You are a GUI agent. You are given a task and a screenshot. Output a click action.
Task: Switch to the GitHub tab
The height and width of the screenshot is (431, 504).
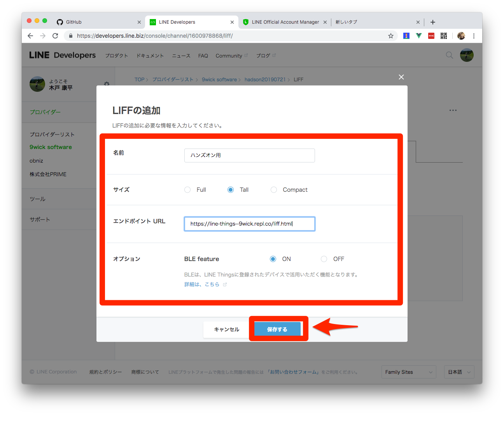click(99, 22)
